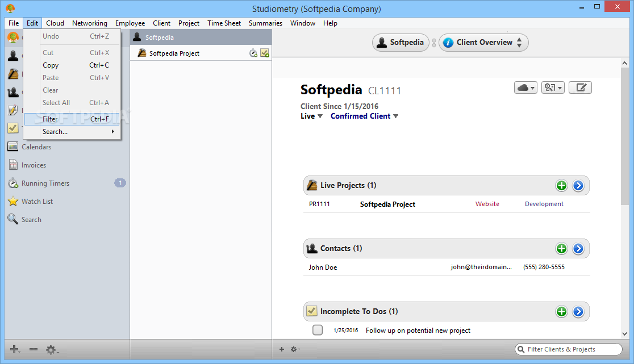
Task: Go to Contacts list with blue arrow
Action: 578,249
